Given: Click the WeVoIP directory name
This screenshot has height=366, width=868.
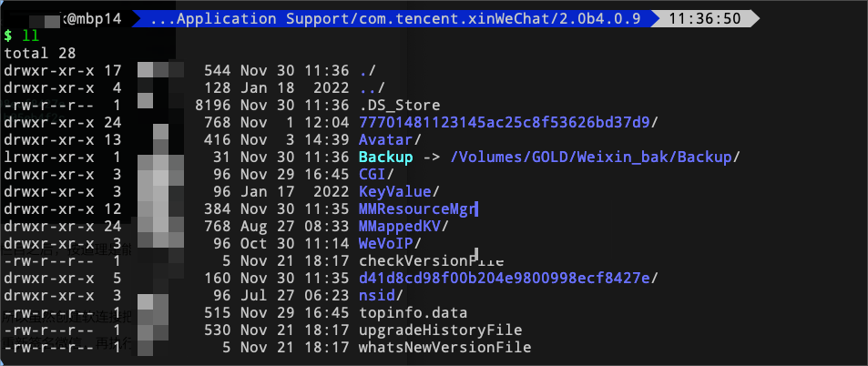Looking at the screenshot, I should (x=386, y=243).
